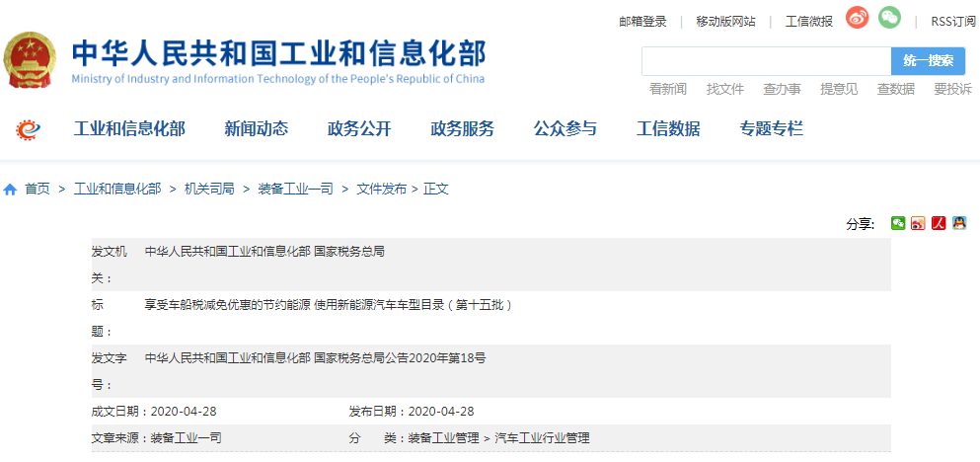980x462 pixels.
Task: Open the Weibo icon in top bar
Action: [x=857, y=19]
